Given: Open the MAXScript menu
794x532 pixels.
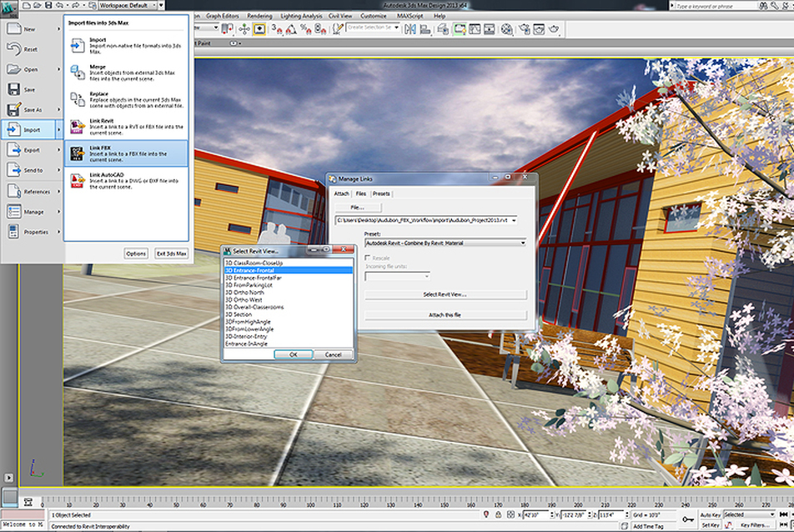Looking at the screenshot, I should (410, 16).
